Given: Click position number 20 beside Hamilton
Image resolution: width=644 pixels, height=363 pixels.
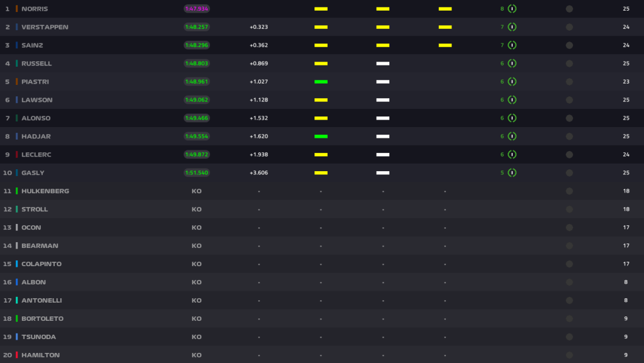Looking at the screenshot, I should click(x=8, y=355).
